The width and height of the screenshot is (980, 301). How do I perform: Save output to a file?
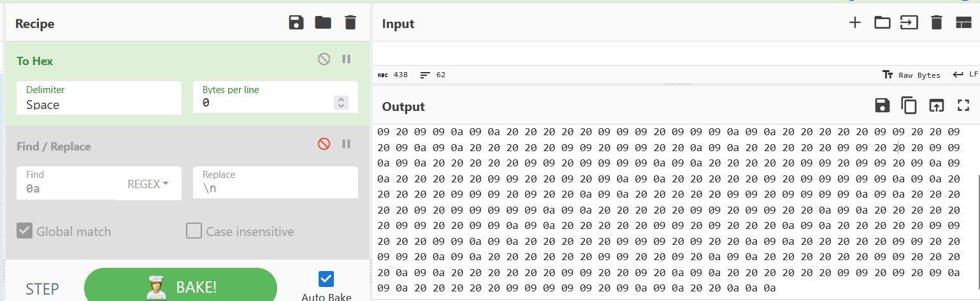[883, 106]
